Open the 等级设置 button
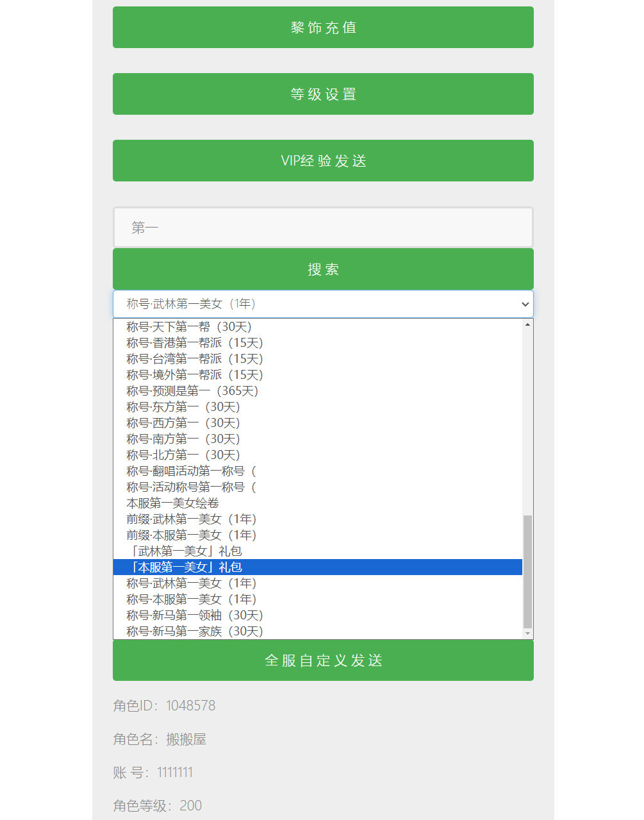The height and width of the screenshot is (820, 644). click(323, 94)
